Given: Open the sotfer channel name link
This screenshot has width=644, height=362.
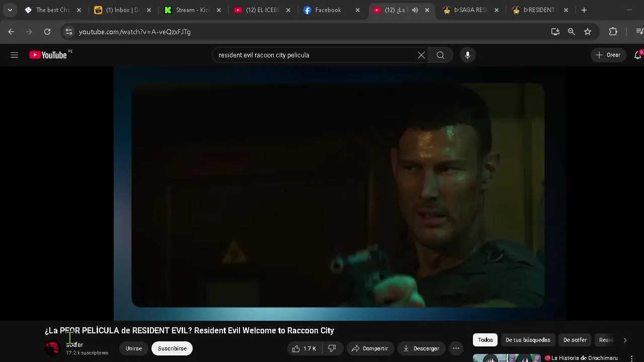Looking at the screenshot, I should tap(74, 344).
